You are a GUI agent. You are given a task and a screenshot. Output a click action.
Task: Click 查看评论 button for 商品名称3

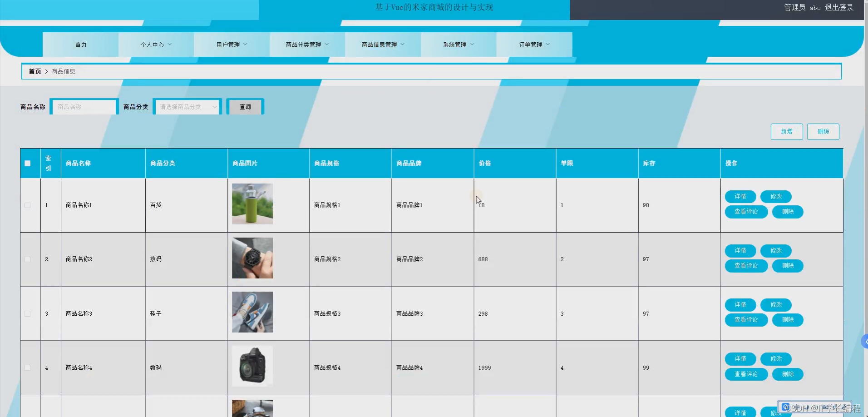pyautogui.click(x=746, y=320)
